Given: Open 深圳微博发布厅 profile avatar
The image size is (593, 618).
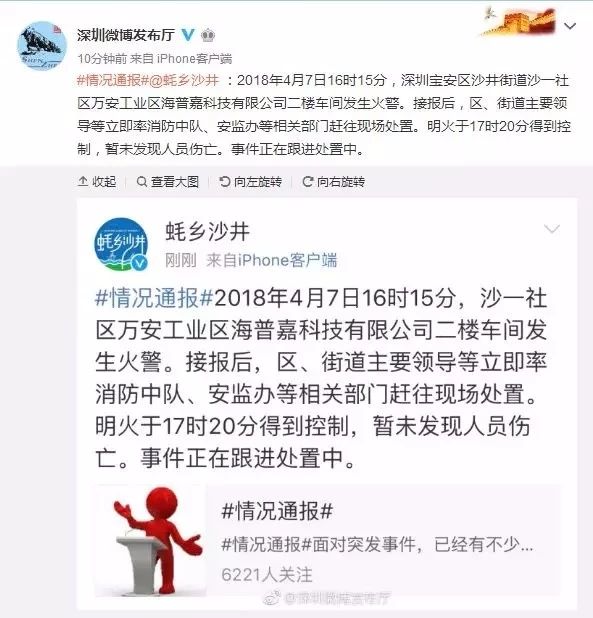Looking at the screenshot, I should pyautogui.click(x=42, y=46).
